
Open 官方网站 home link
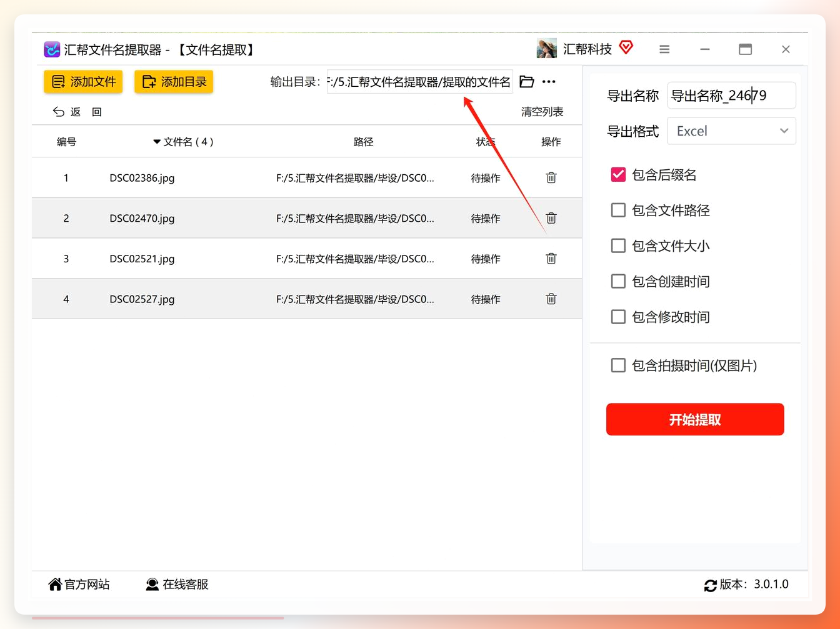[79, 585]
